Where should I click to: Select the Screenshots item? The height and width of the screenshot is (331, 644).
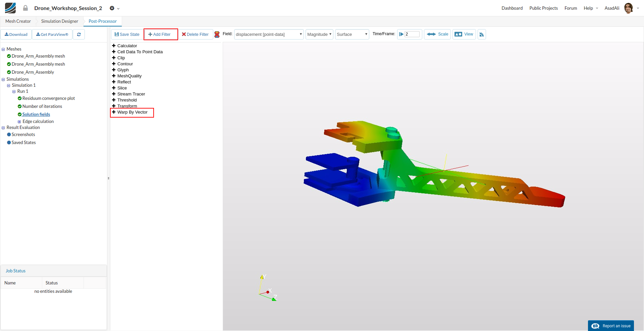23,135
